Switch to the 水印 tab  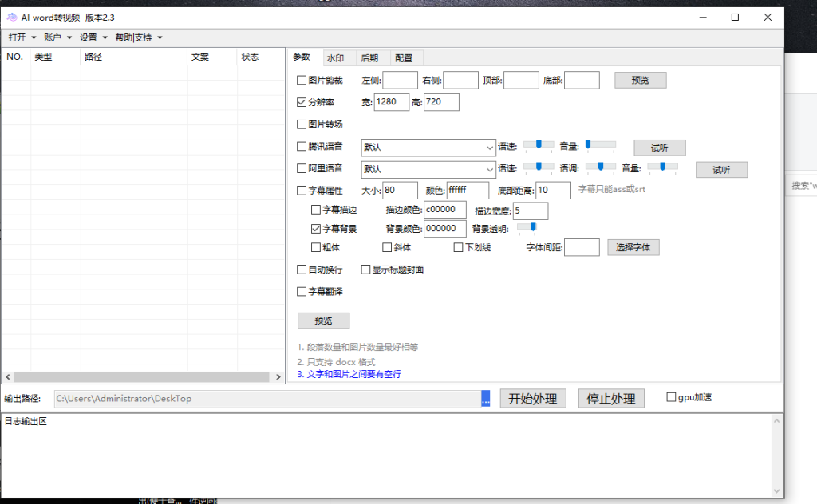pyautogui.click(x=335, y=57)
